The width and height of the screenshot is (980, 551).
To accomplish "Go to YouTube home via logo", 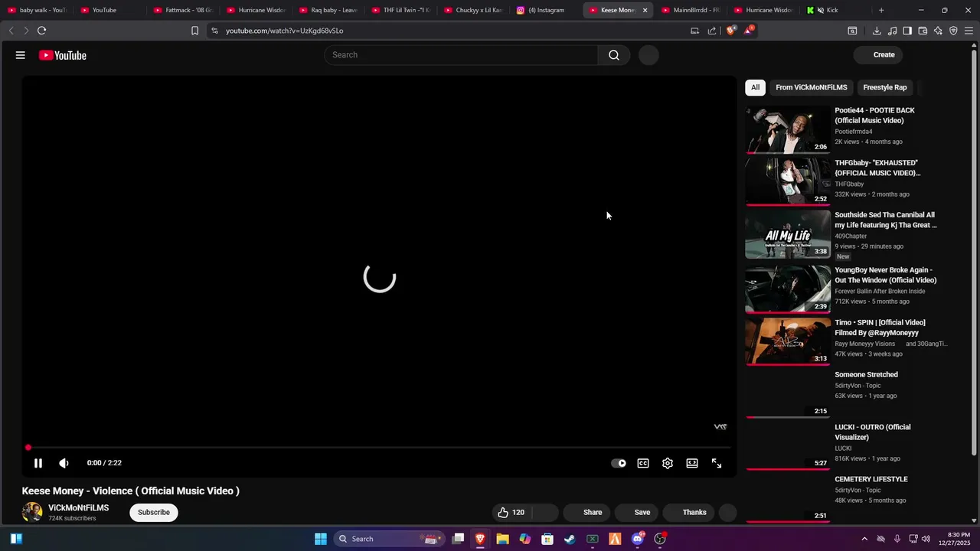I will [x=63, y=55].
